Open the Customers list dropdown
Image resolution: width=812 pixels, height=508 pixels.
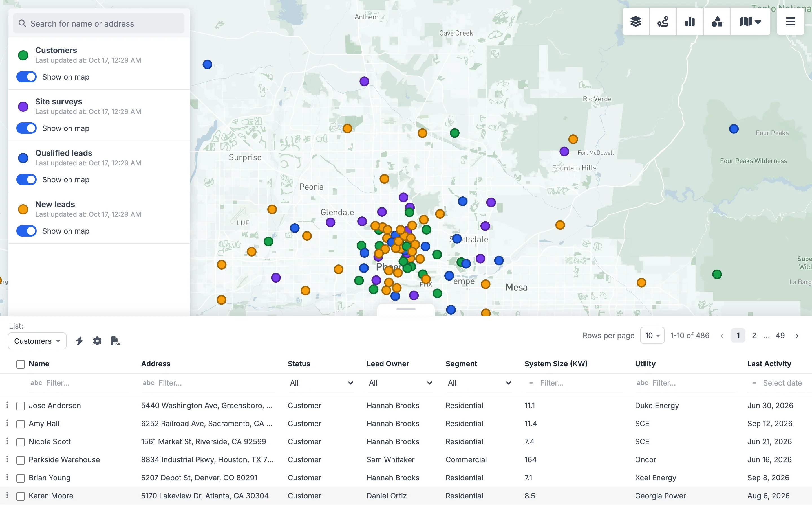click(x=37, y=341)
